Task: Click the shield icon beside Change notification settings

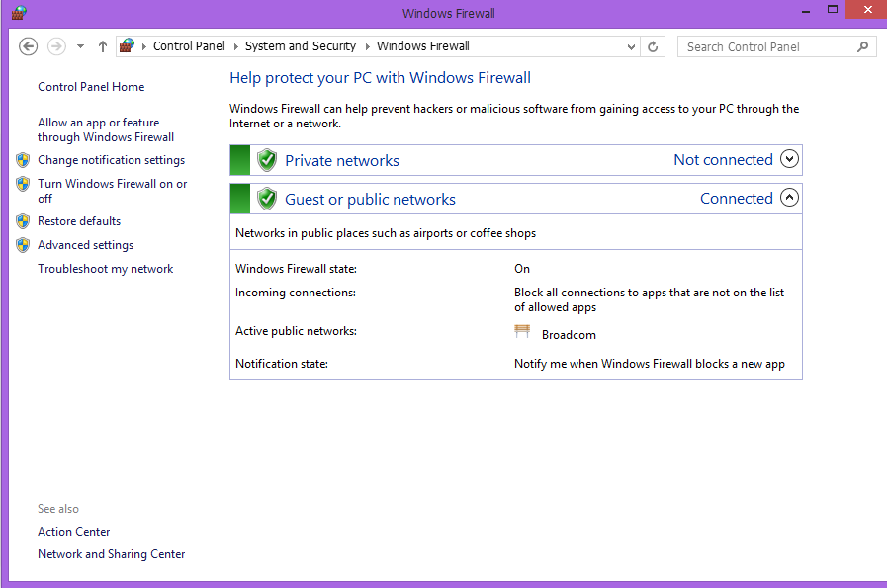Action: click(23, 160)
